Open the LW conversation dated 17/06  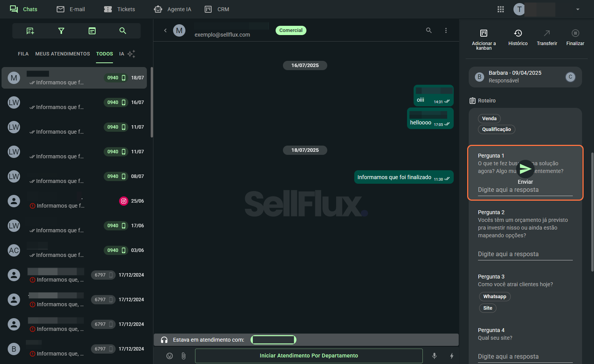[74, 226]
